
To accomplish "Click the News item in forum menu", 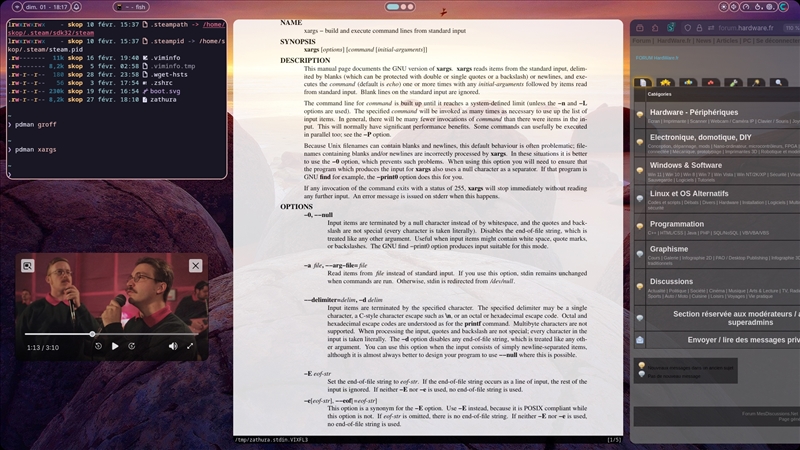I will pos(703,41).
